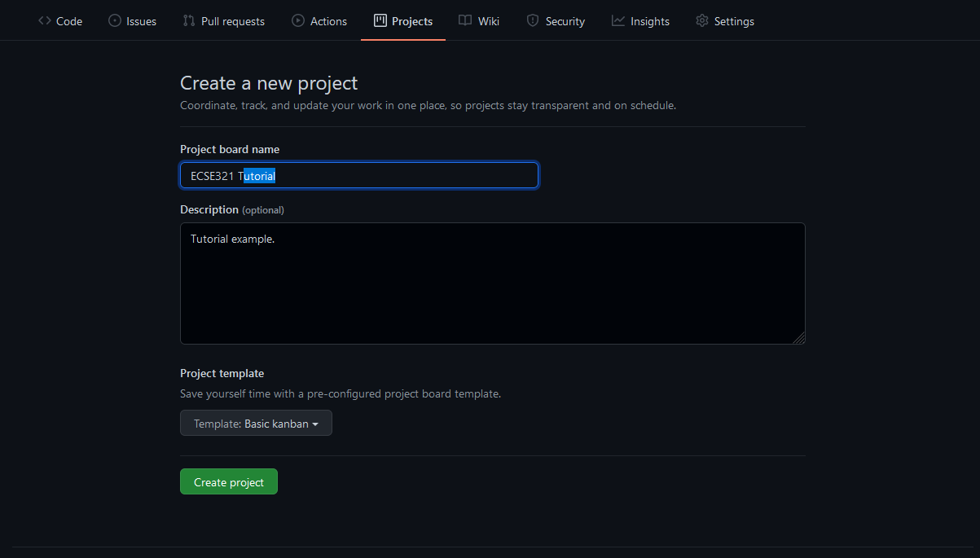This screenshot has height=558, width=980.
Task: Click the Security shield icon
Action: point(533,21)
